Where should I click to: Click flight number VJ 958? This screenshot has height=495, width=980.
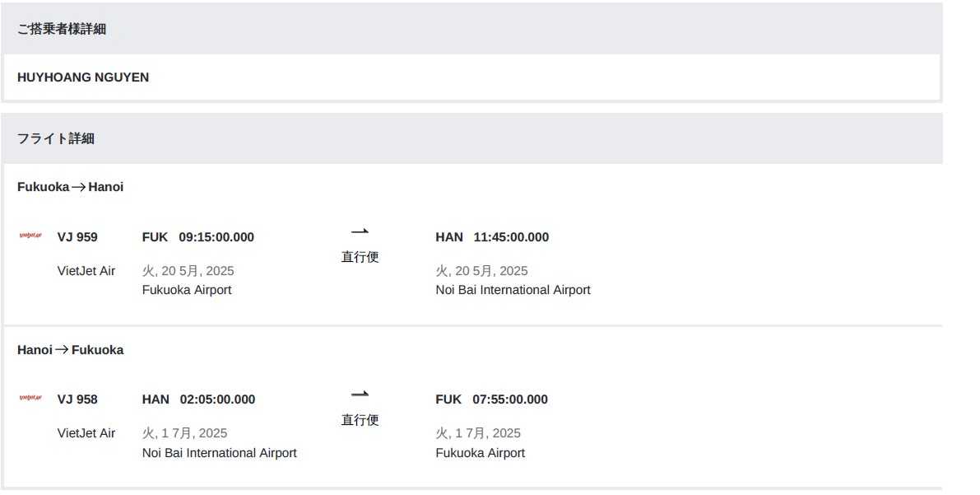pos(77,399)
